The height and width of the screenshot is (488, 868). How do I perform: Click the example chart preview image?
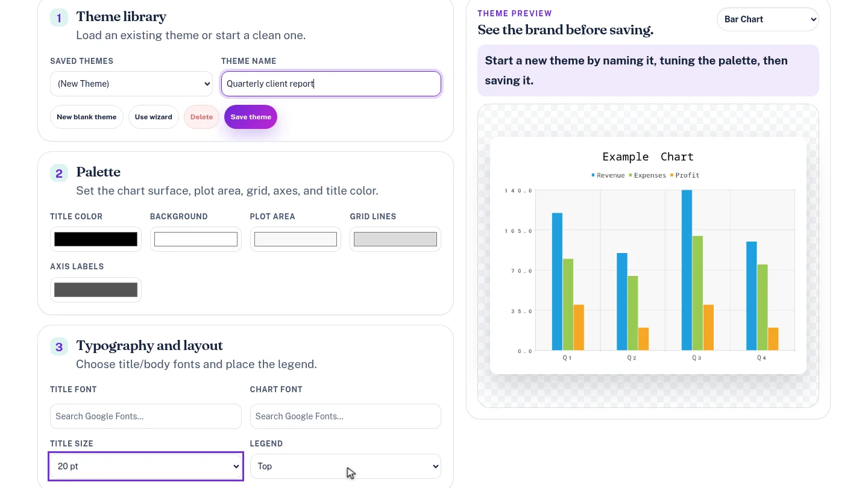pyautogui.click(x=648, y=255)
